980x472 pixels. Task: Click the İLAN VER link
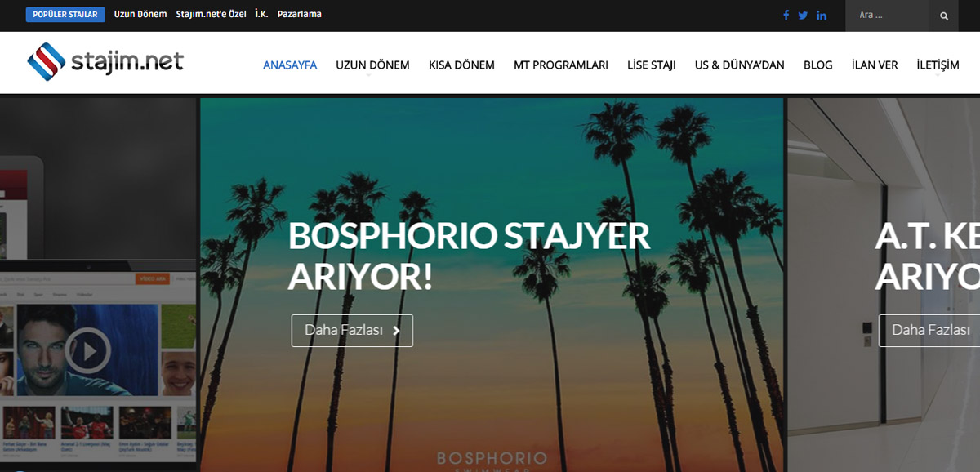pos(875,65)
